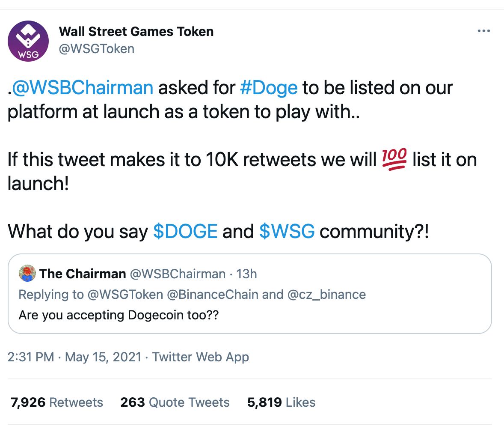View the 7,926 Retweets list
The height and width of the screenshot is (429, 504).
(55, 402)
